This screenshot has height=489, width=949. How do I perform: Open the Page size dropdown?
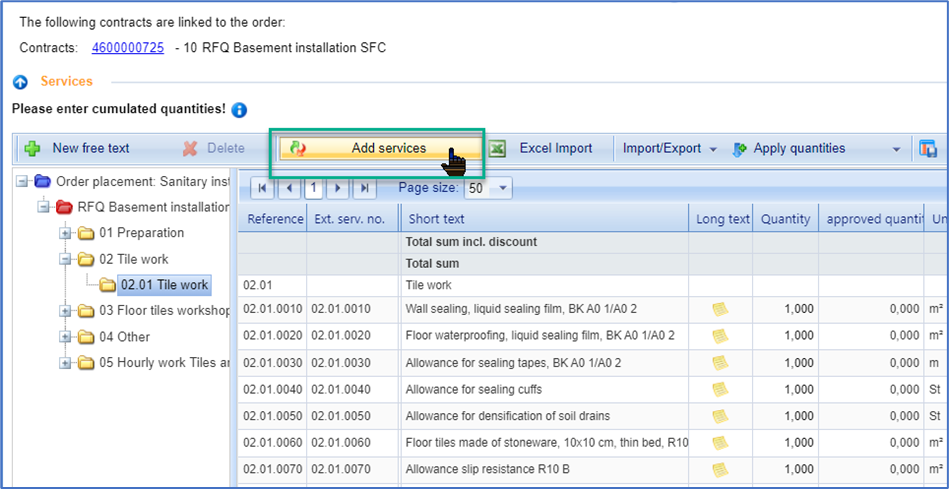[502, 188]
